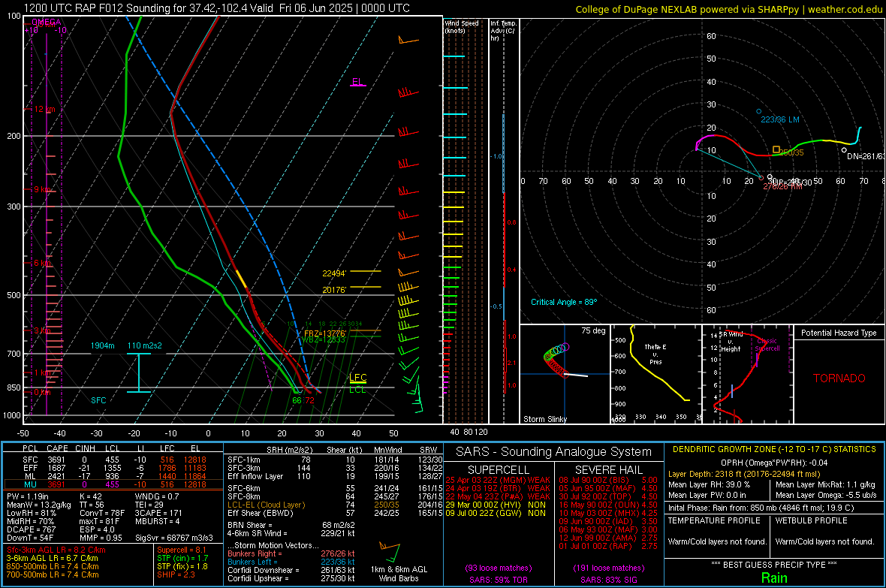This screenshot has width=886, height=588.
Task: Click the SFC parcel row label
Action: 30,460
